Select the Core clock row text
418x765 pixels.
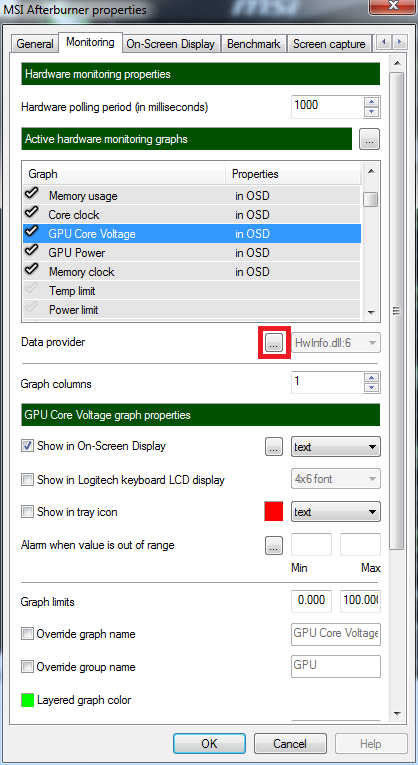pyautogui.click(x=74, y=215)
